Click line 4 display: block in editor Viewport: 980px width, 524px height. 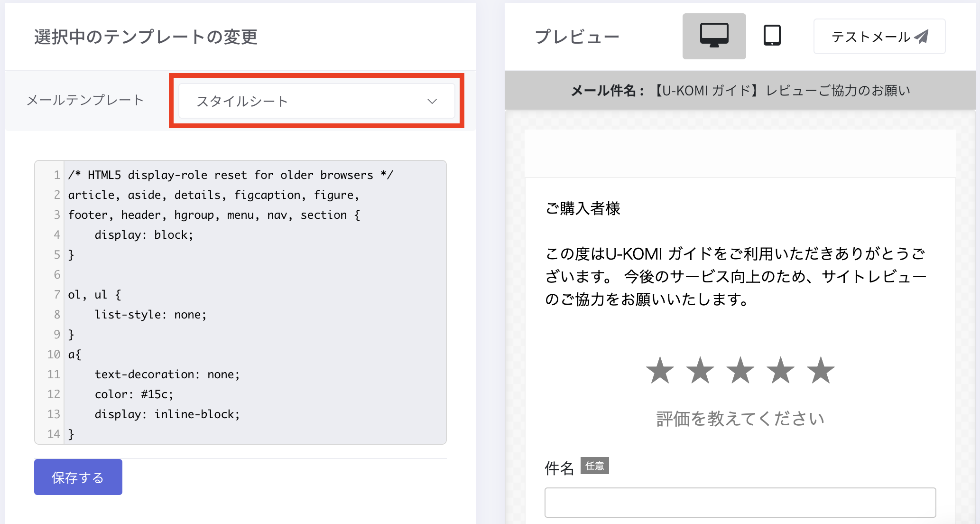(x=144, y=235)
